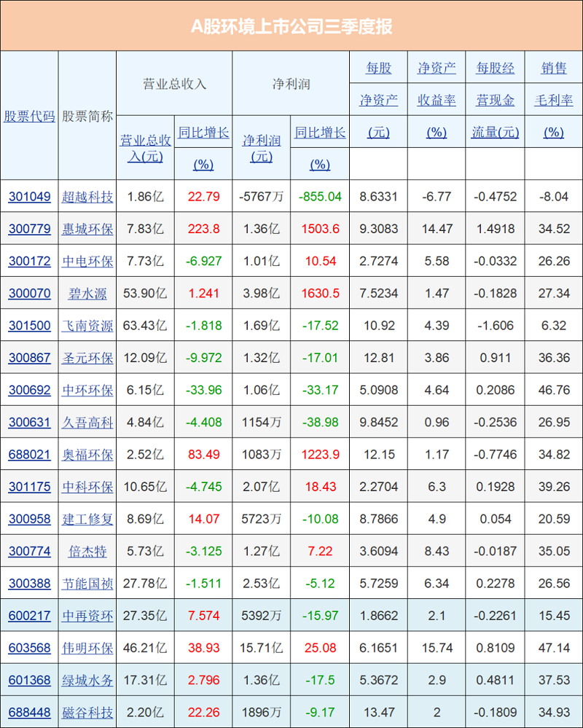Open stock code 301175 link
This screenshot has width=583, height=728.
29,487
